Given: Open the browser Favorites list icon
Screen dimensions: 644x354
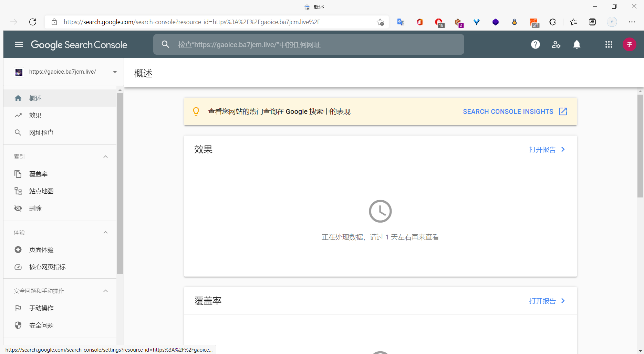Looking at the screenshot, I should (573, 22).
